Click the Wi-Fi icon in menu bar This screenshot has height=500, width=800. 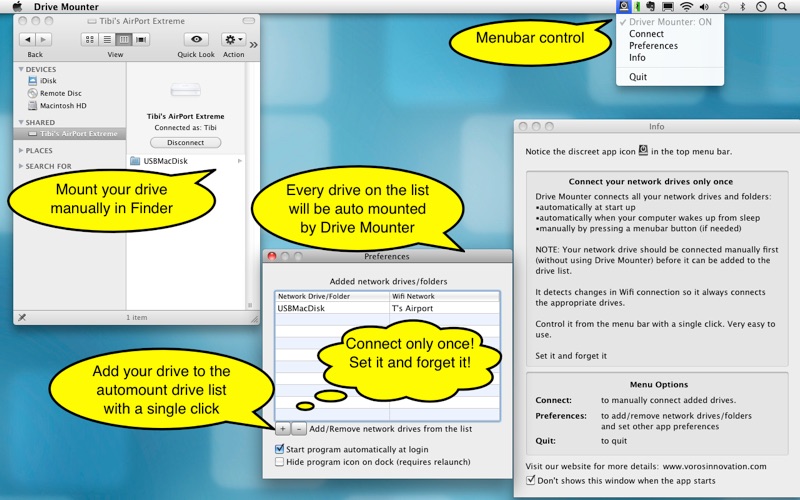coord(686,6)
